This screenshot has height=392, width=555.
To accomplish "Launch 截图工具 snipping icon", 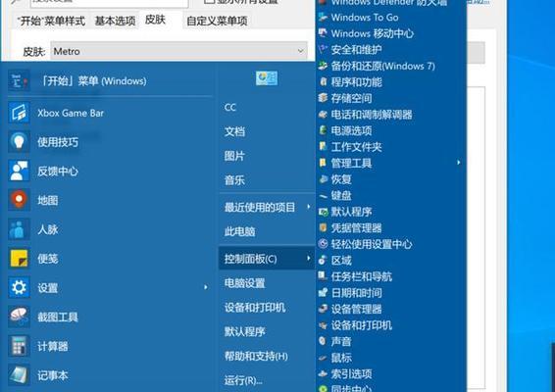I will coord(19,317).
